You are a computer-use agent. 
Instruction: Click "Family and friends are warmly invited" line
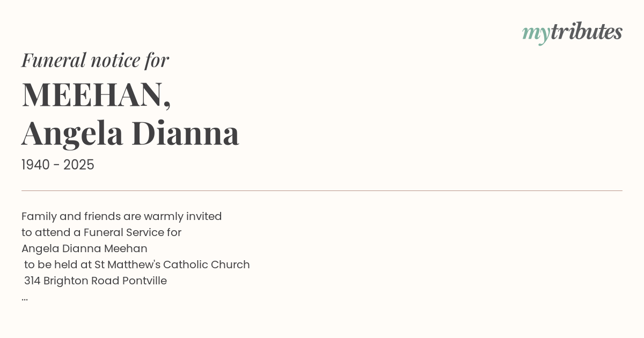pos(121,216)
